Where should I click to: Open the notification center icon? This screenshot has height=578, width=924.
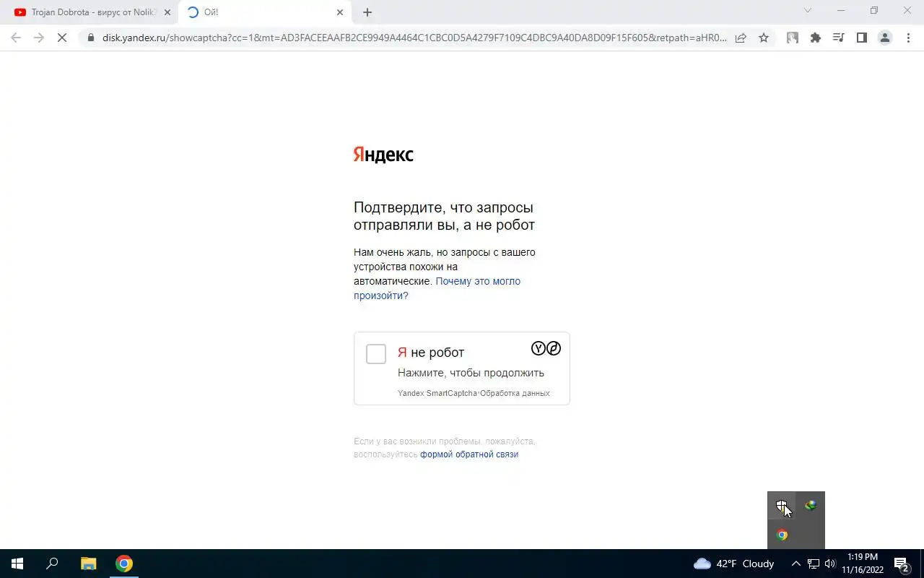[x=901, y=564]
